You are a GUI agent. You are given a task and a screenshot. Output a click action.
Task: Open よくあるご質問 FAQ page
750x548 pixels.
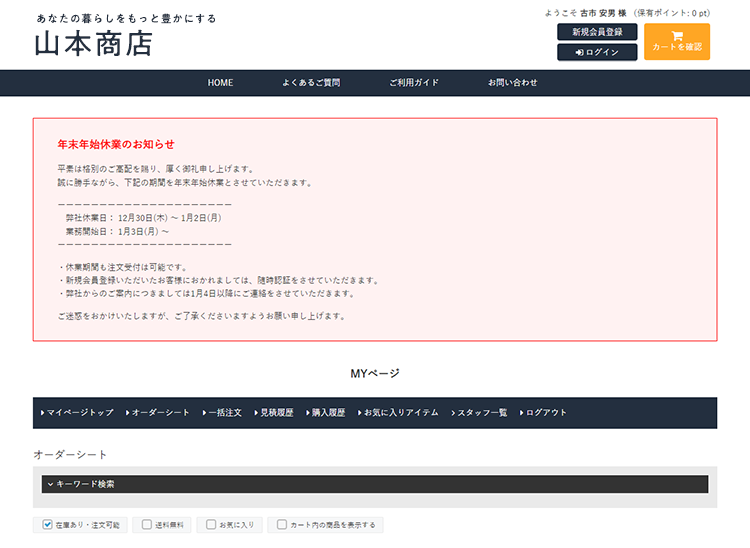311,82
